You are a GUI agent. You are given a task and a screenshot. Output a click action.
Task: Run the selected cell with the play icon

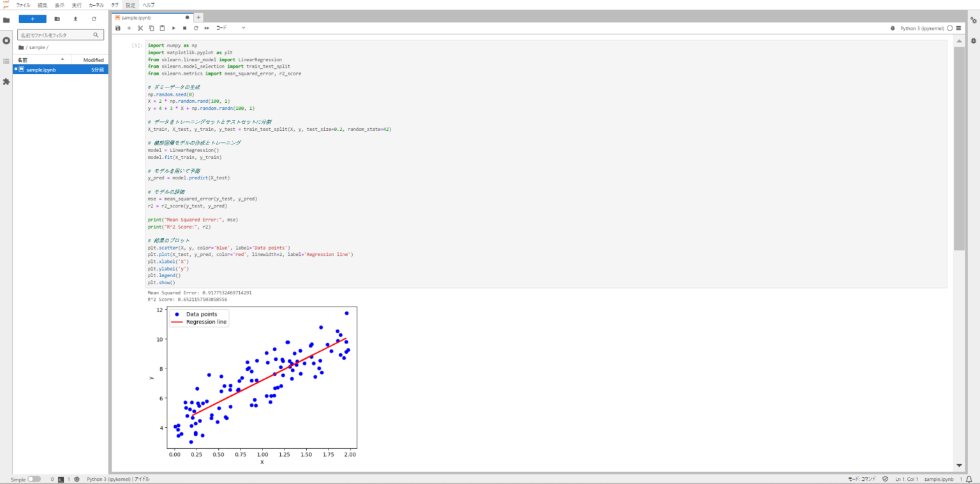174,28
